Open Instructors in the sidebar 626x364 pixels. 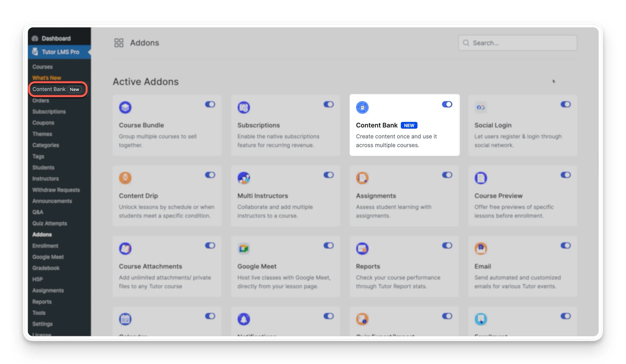[45, 179]
